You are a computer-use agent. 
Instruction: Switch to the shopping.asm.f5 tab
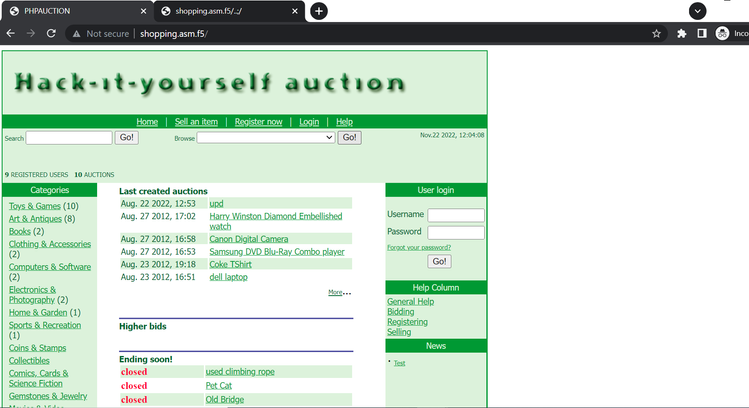229,11
